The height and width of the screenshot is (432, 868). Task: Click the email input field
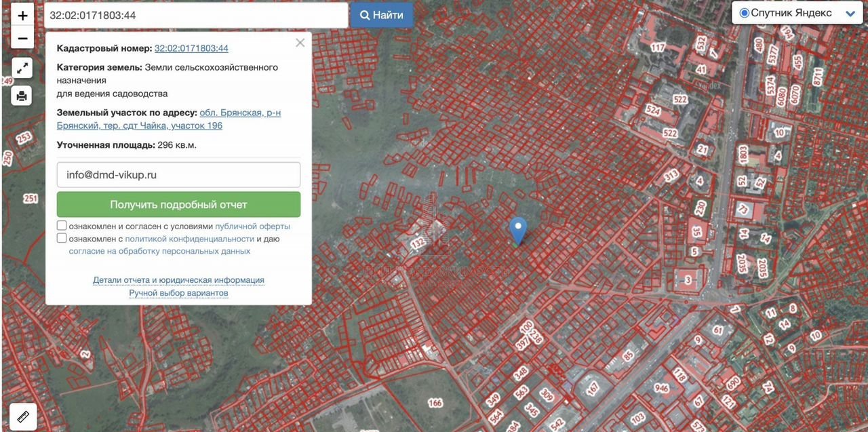[x=178, y=175]
